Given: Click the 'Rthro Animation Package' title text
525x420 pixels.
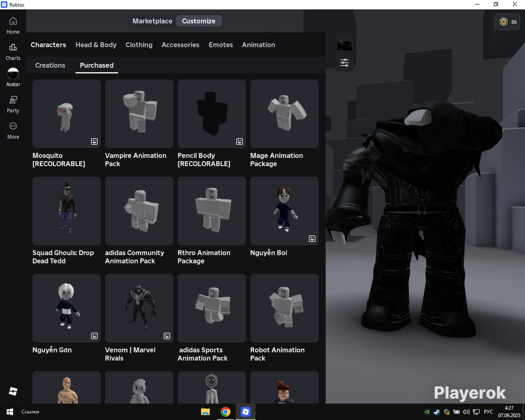Looking at the screenshot, I should coord(204,257).
